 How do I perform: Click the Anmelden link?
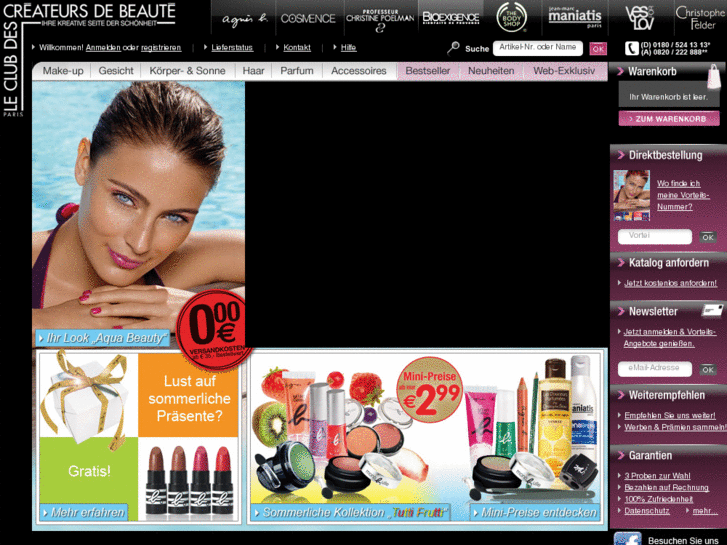(103, 48)
